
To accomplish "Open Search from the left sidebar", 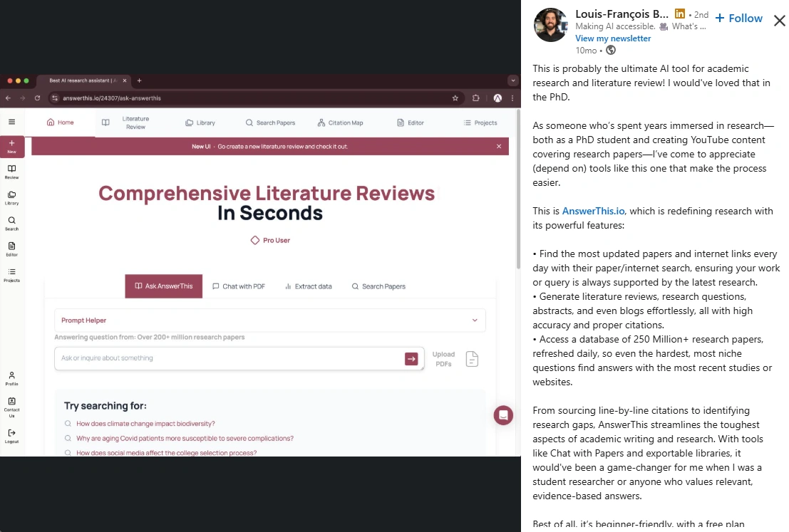I will click(x=11, y=224).
